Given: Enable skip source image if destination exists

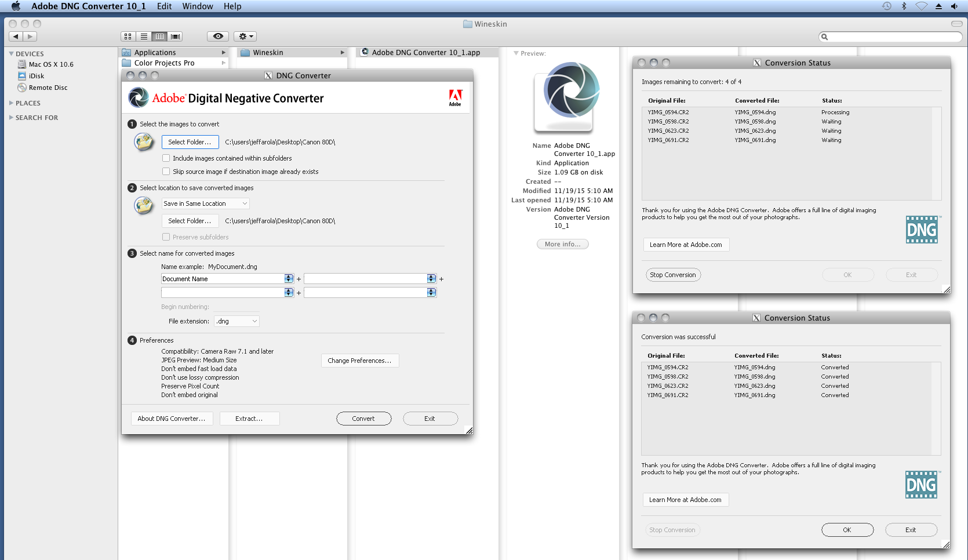Looking at the screenshot, I should click(x=166, y=172).
